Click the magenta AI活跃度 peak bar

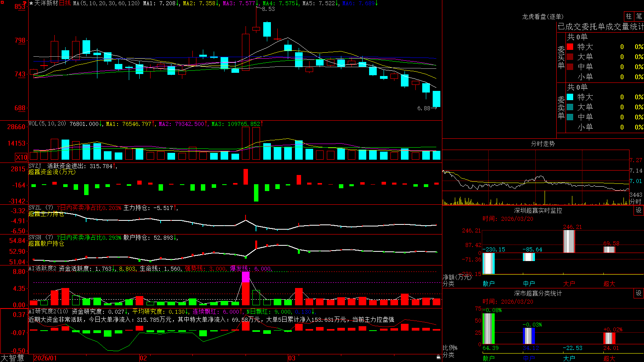coord(246,277)
